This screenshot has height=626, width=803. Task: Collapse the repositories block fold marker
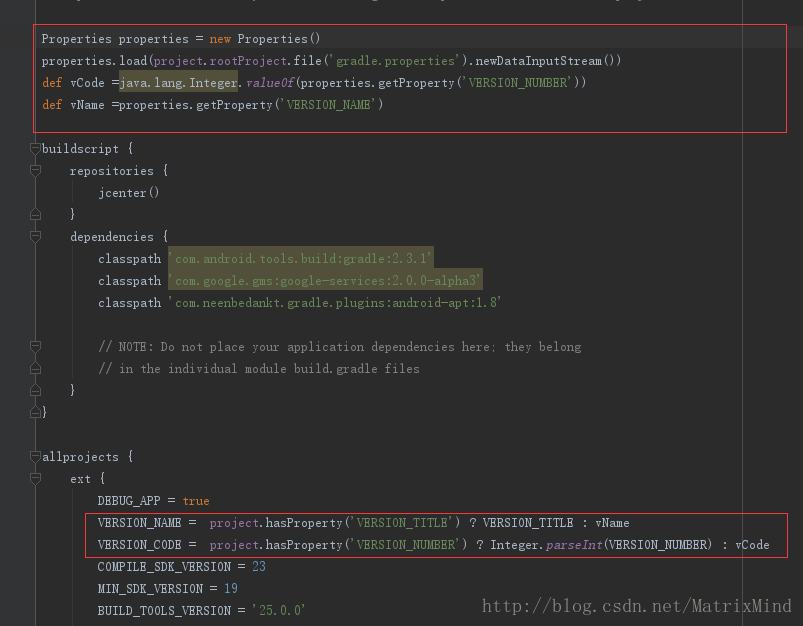(35, 171)
